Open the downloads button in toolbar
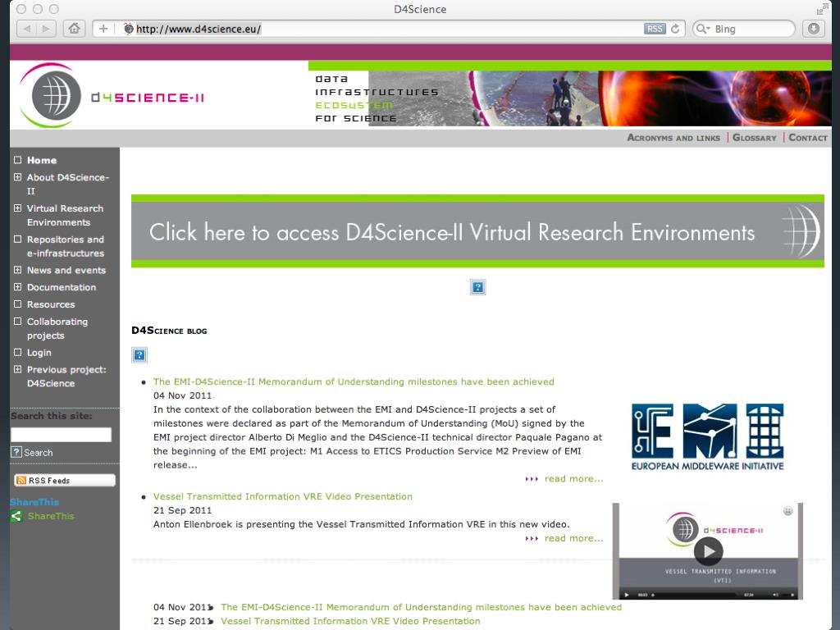This screenshot has width=840, height=630. (813, 29)
